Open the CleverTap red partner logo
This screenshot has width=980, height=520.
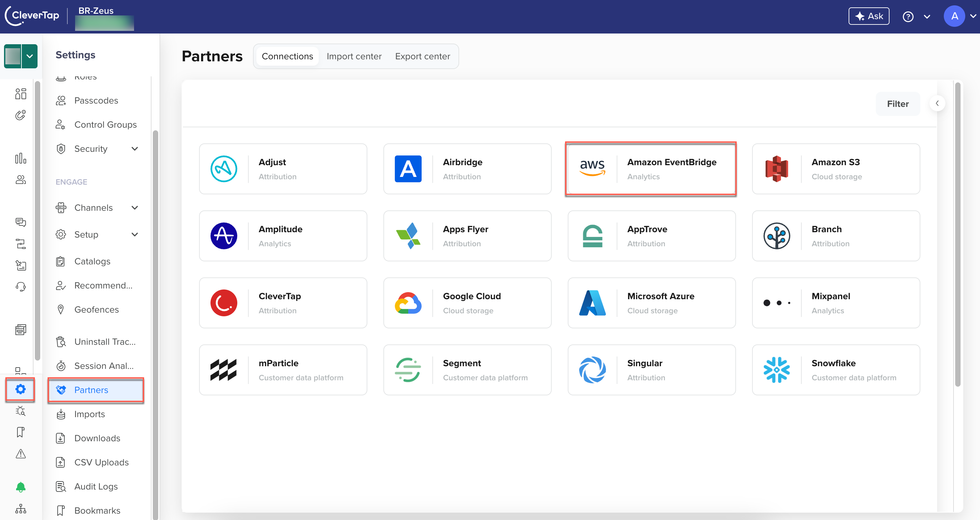coord(224,303)
